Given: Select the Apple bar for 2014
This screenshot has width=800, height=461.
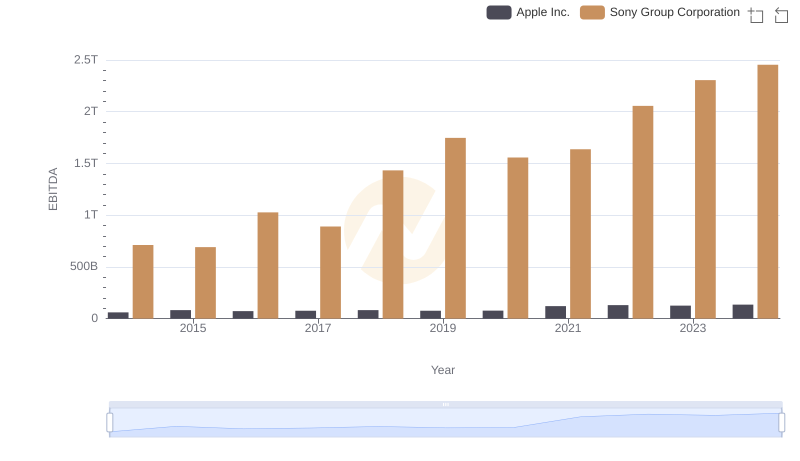Looking at the screenshot, I should (118, 316).
